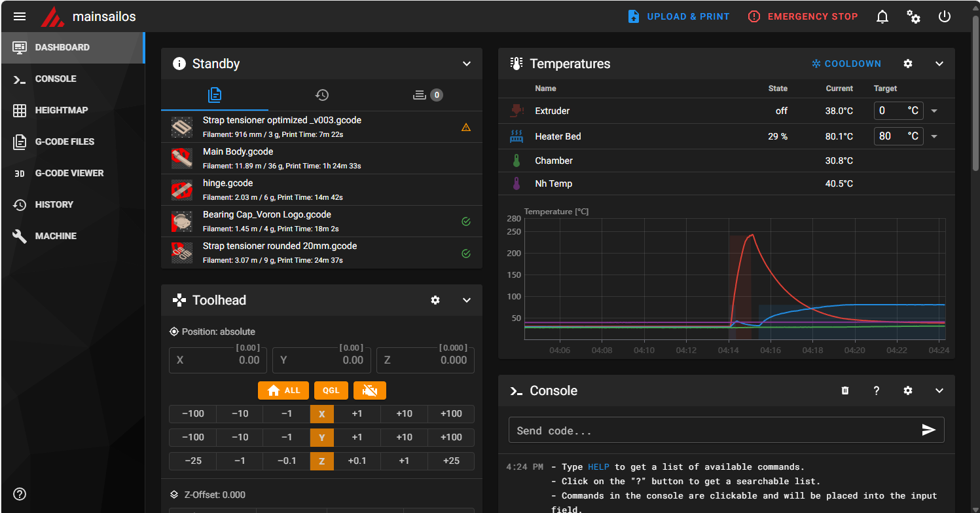Screen dimensions: 980x513
Task: Click the motors off icon button
Action: [x=369, y=390]
